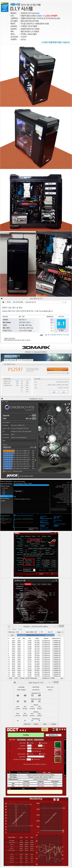Viewport: 72px width, 868px height.
Task: Click the Load button in 3DMark 11
Action: tap(54, 392)
